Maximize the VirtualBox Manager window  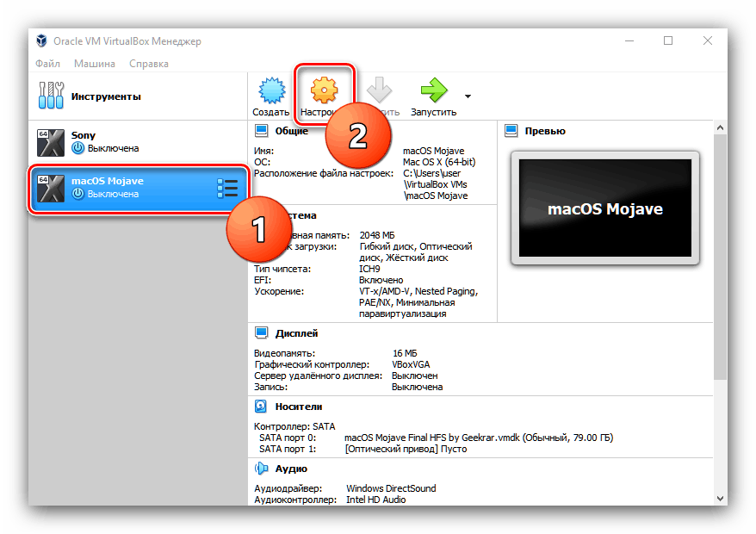(x=668, y=41)
